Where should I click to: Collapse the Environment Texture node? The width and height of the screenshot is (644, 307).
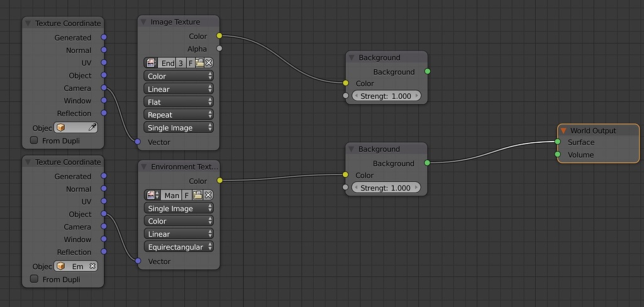(x=144, y=167)
